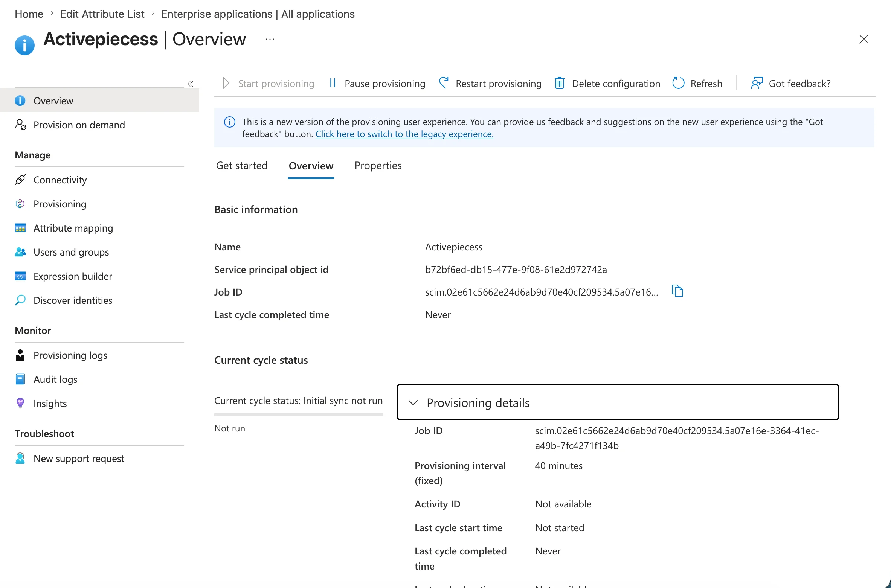891x588 pixels.
Task: Click link to switch to legacy experience
Action: tap(404, 134)
